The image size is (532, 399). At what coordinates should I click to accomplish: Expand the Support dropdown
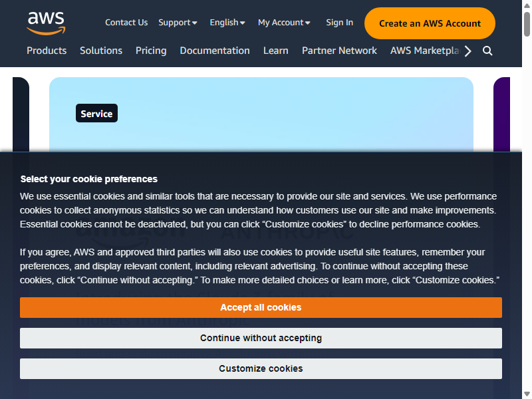178,23
